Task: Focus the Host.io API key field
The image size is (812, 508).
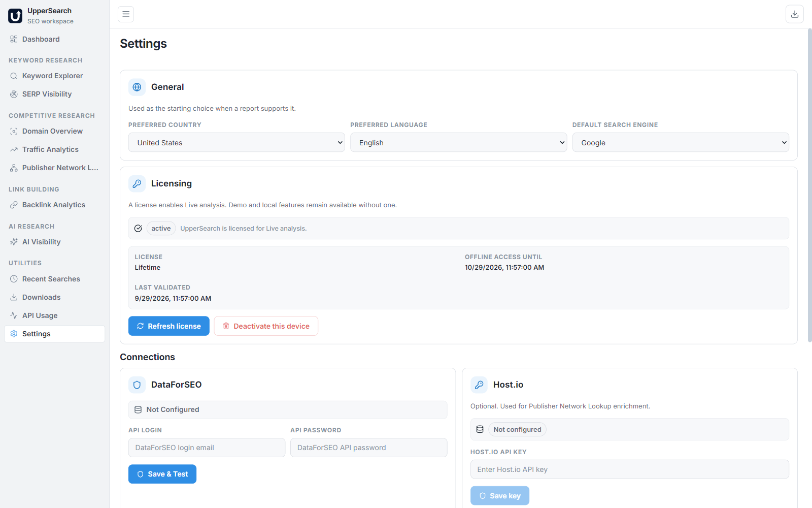Action: tap(630, 469)
